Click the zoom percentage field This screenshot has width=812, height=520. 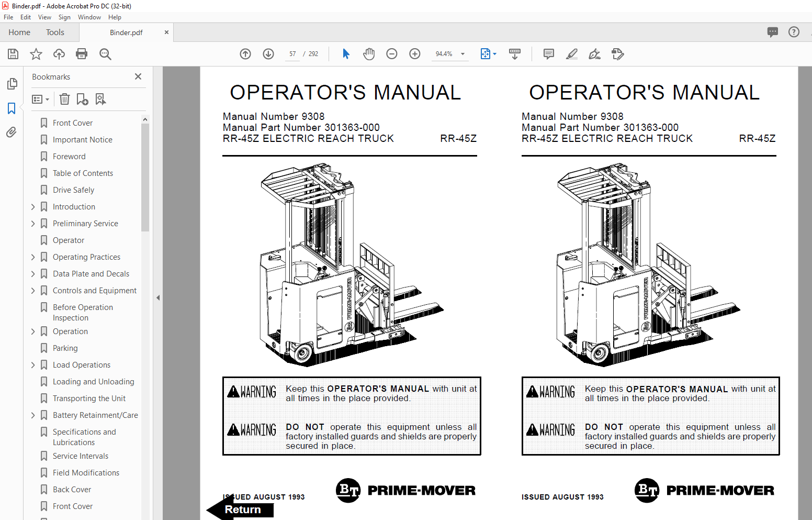click(444, 54)
